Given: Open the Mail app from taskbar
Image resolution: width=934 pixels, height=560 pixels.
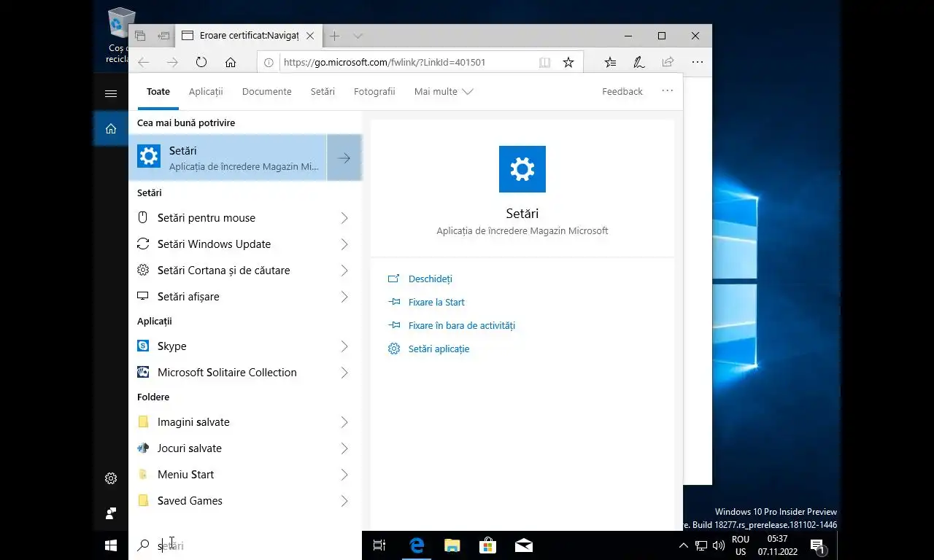Looking at the screenshot, I should pyautogui.click(x=524, y=545).
